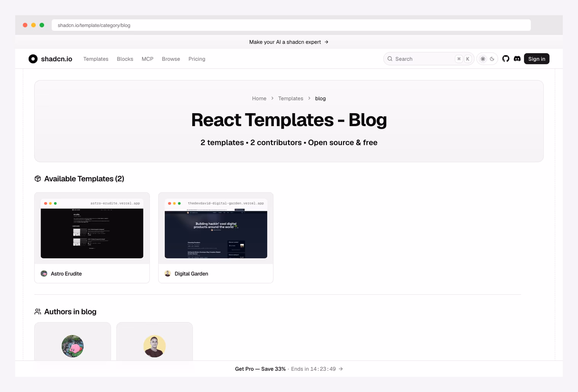Click the chevron between Templates and blog
The height and width of the screenshot is (392, 578).
coord(309,98)
